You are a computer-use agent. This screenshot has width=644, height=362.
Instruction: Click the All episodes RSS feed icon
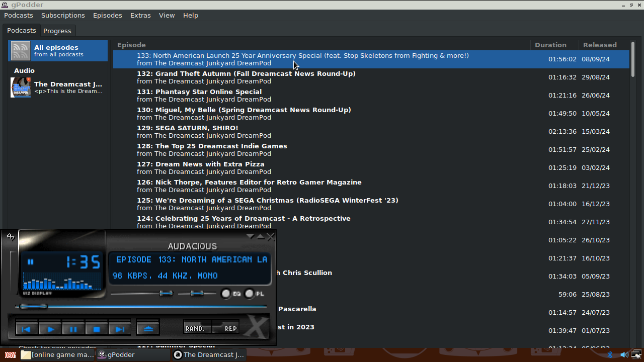pos(21,51)
